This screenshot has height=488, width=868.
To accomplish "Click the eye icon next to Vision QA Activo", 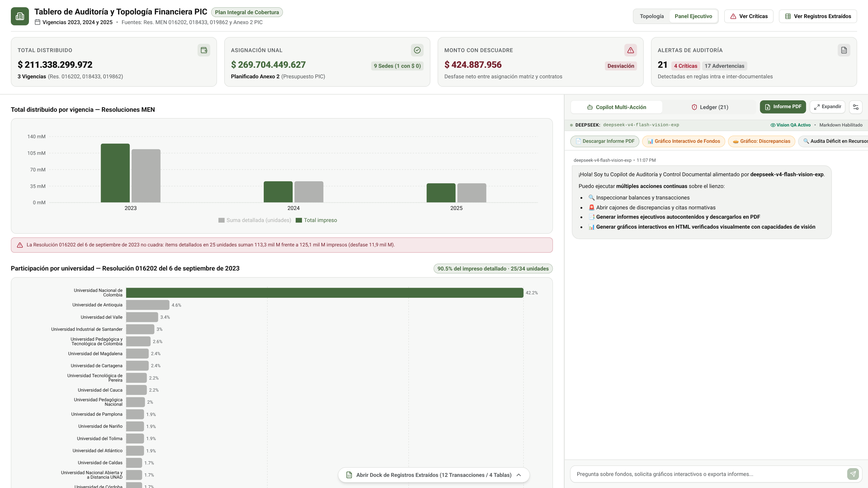I will [773, 125].
